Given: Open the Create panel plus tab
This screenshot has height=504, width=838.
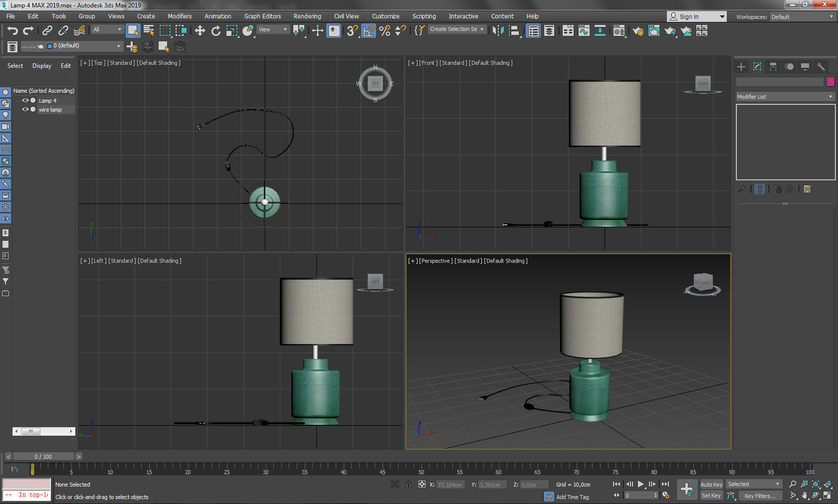Looking at the screenshot, I should pos(741,67).
